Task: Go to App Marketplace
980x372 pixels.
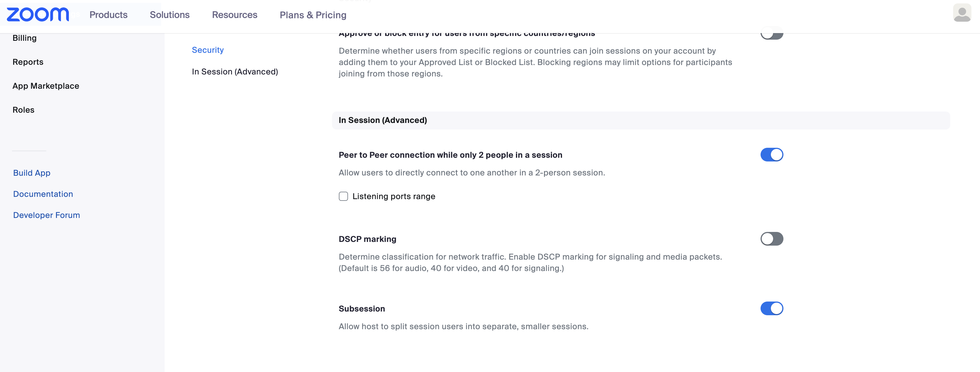Action: pos(46,86)
